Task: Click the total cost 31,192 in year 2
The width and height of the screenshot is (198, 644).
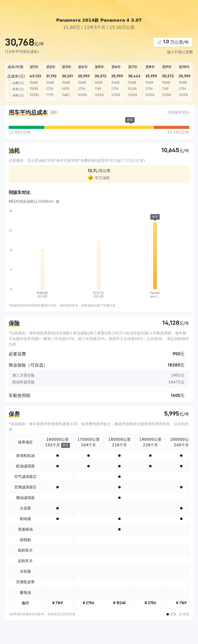Action: (x=51, y=76)
